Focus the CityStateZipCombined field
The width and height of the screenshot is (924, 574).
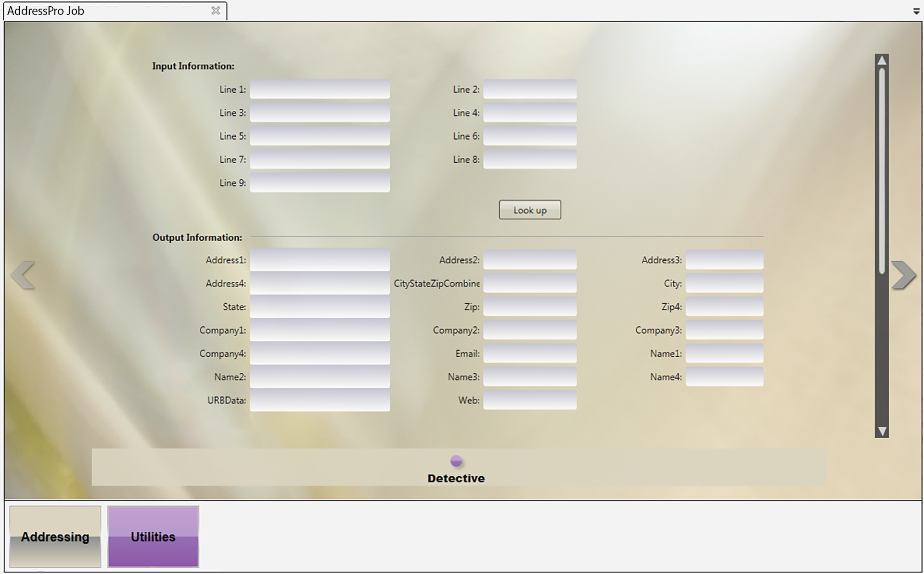[x=529, y=284]
